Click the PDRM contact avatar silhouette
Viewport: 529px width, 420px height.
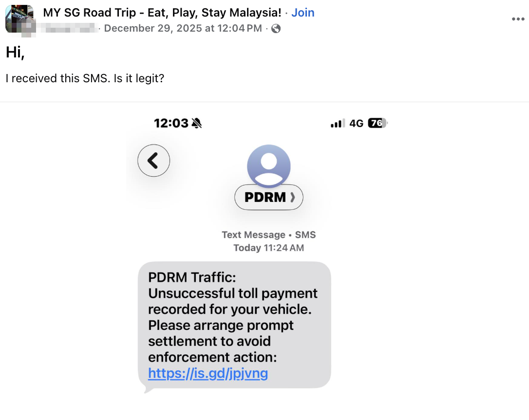point(269,165)
